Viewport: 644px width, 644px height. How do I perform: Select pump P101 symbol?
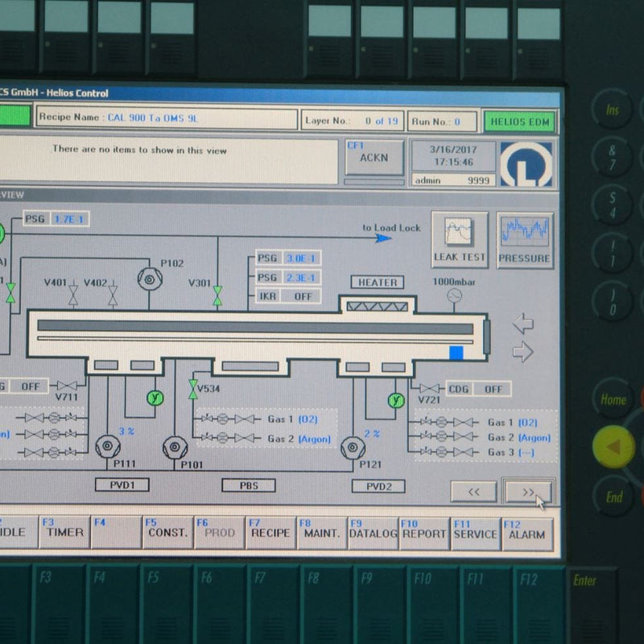(x=175, y=448)
